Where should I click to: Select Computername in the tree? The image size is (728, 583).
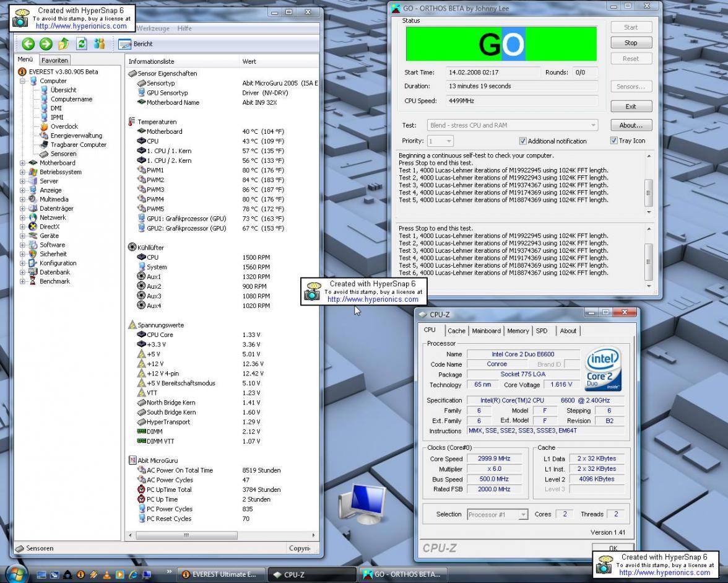tap(71, 99)
